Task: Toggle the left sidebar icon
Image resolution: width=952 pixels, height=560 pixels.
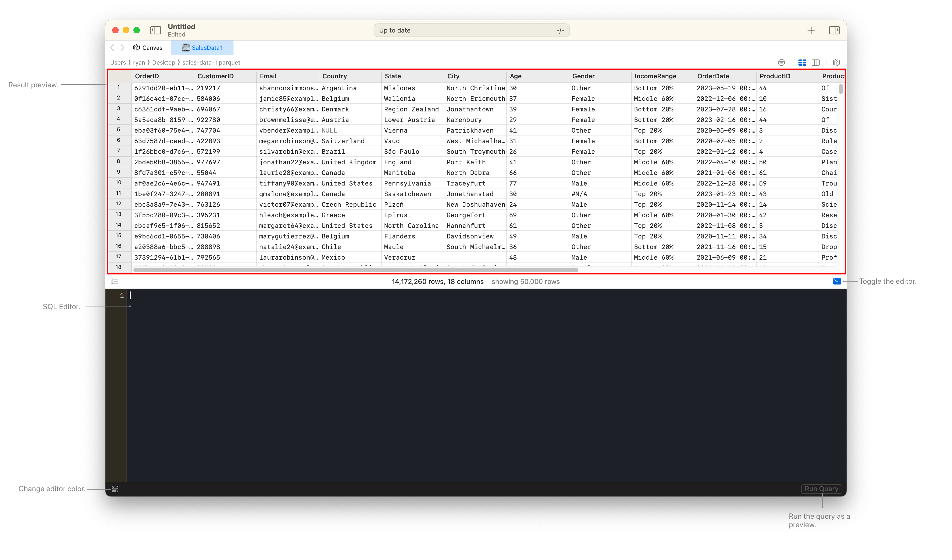Action: pyautogui.click(x=155, y=30)
